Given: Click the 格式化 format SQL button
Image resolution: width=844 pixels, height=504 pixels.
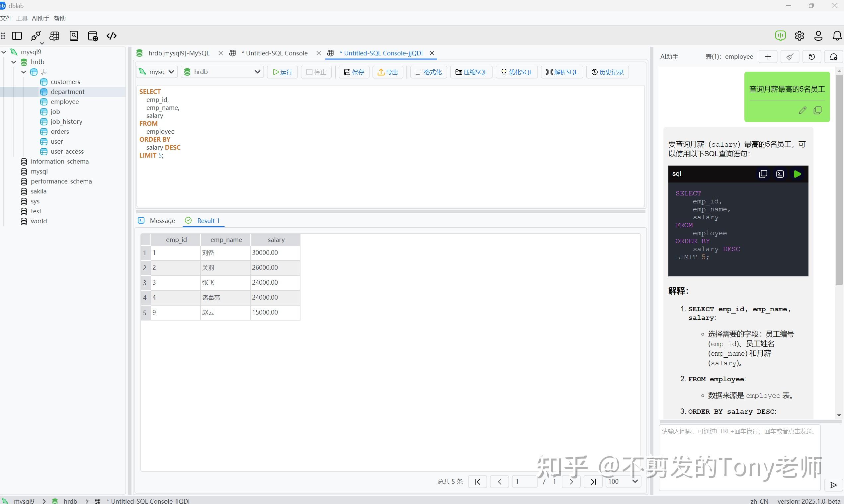Looking at the screenshot, I should coord(428,72).
